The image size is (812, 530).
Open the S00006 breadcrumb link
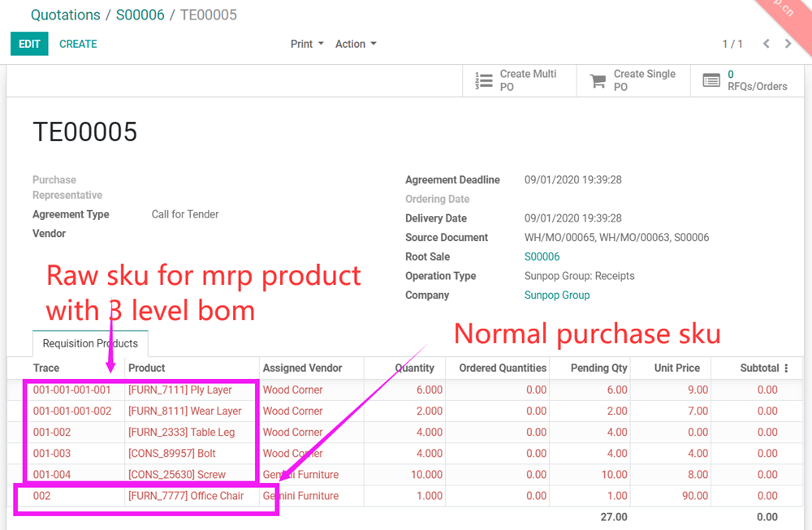pos(140,15)
